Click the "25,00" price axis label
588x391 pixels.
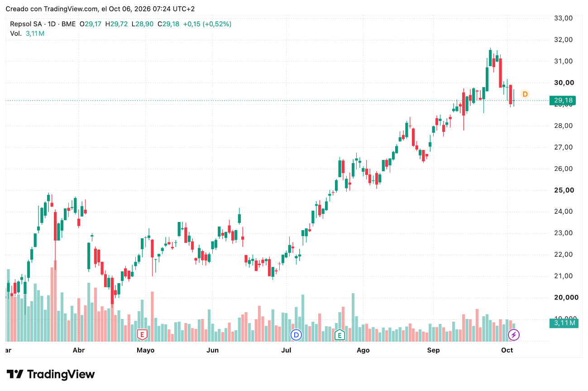pos(564,190)
